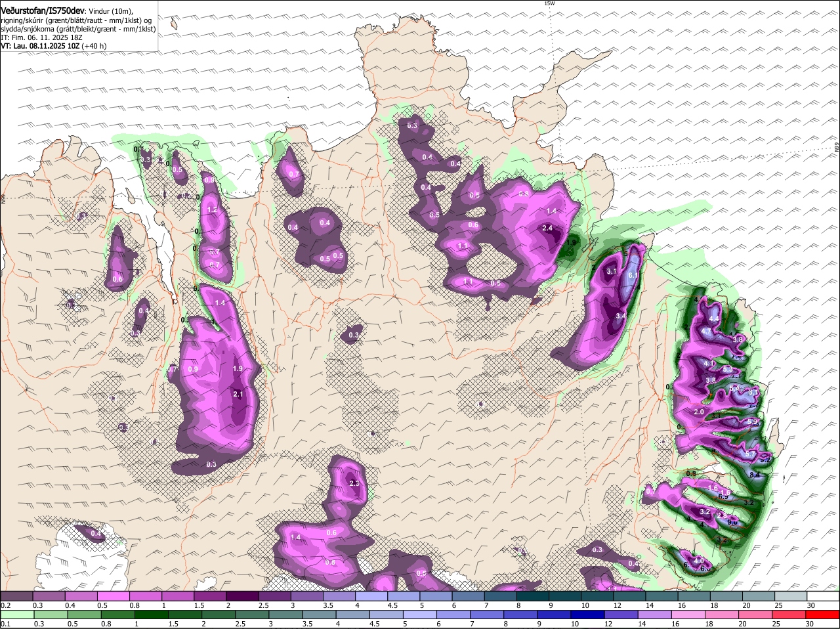This screenshot has width=840, height=629.
Task: Click the 8.4 precipitation value on the map
Action: point(754,475)
